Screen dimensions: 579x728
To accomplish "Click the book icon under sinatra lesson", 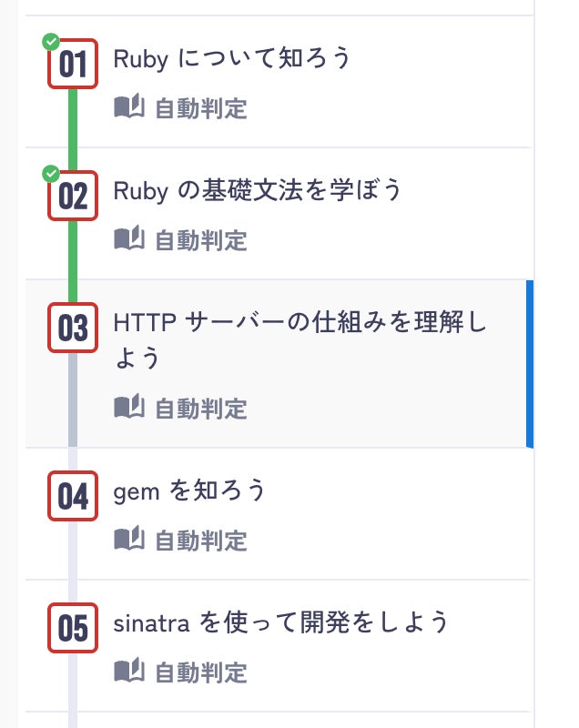I will [x=128, y=672].
